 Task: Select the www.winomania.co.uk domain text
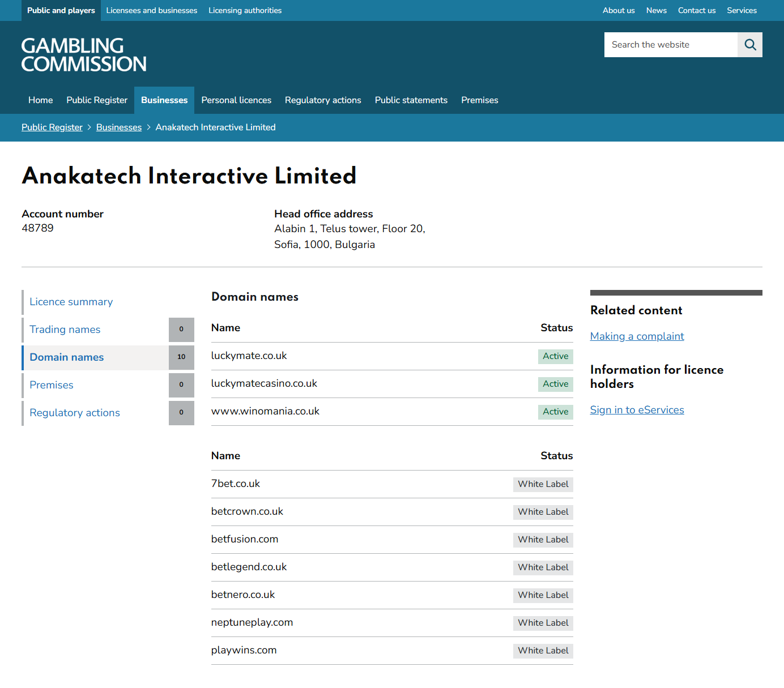pyautogui.click(x=265, y=411)
